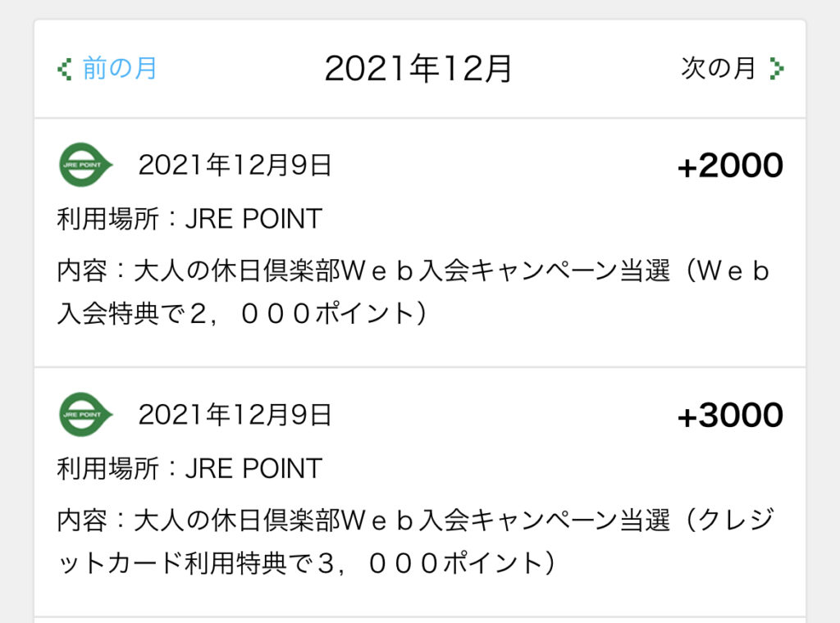Screen dimensions: 840x623
Task: Click 利用場所 JRE POINT in second entry
Action: 189,469
